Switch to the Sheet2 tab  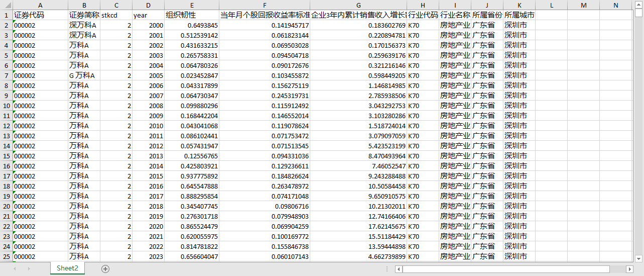tap(67, 268)
